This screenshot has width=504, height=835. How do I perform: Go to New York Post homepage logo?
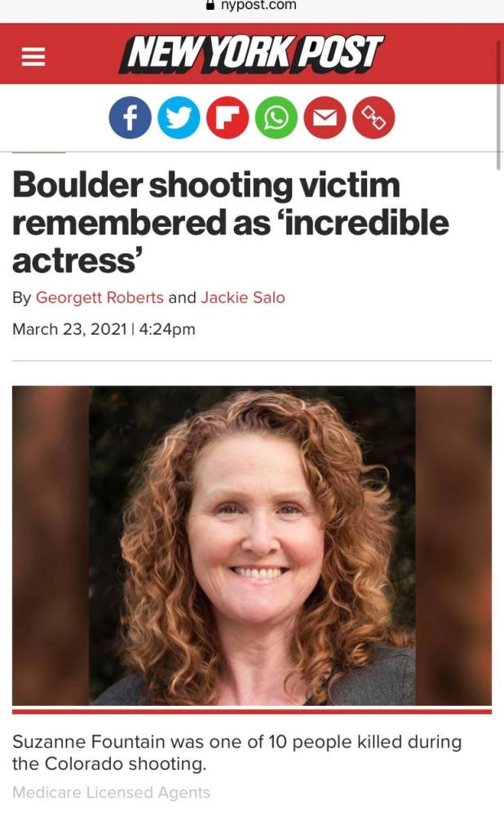tap(250, 54)
